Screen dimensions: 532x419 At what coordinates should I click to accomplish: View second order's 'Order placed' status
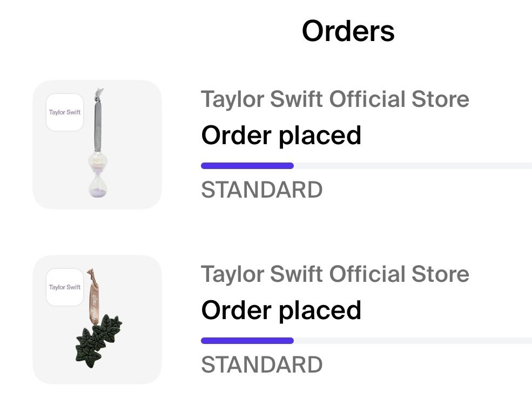(281, 310)
